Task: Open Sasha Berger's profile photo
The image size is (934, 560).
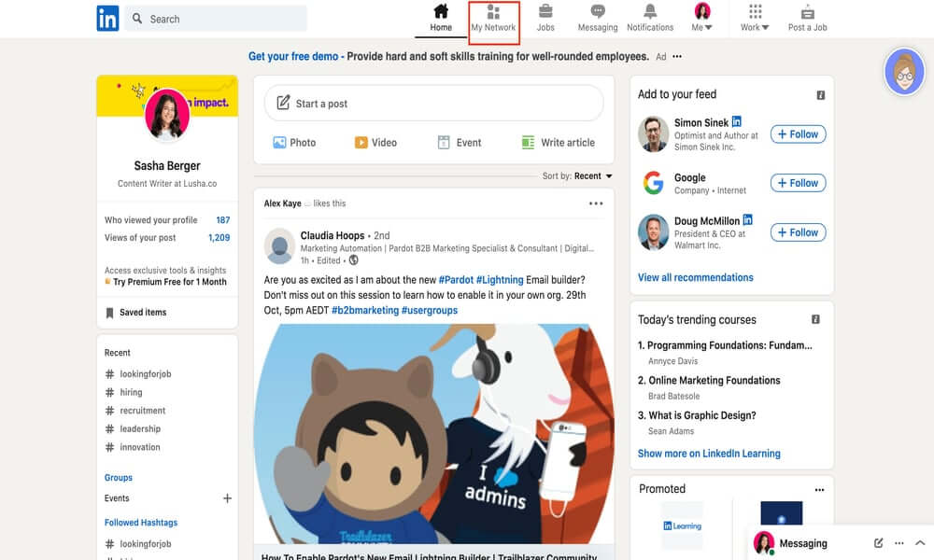Action: 167,115
